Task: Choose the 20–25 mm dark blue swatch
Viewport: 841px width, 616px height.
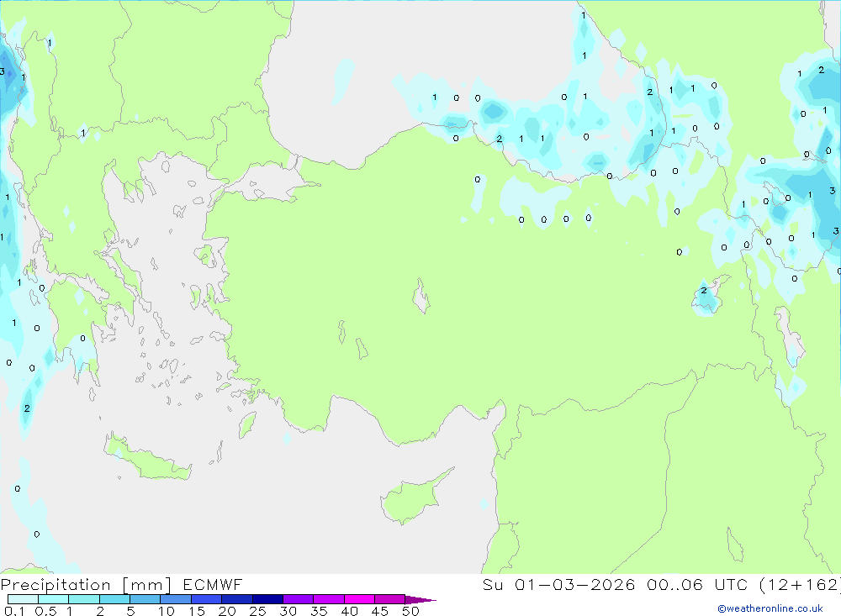Action: pos(237,599)
